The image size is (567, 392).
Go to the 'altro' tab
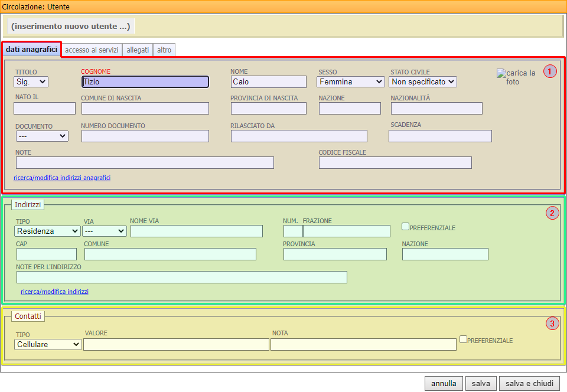point(164,50)
